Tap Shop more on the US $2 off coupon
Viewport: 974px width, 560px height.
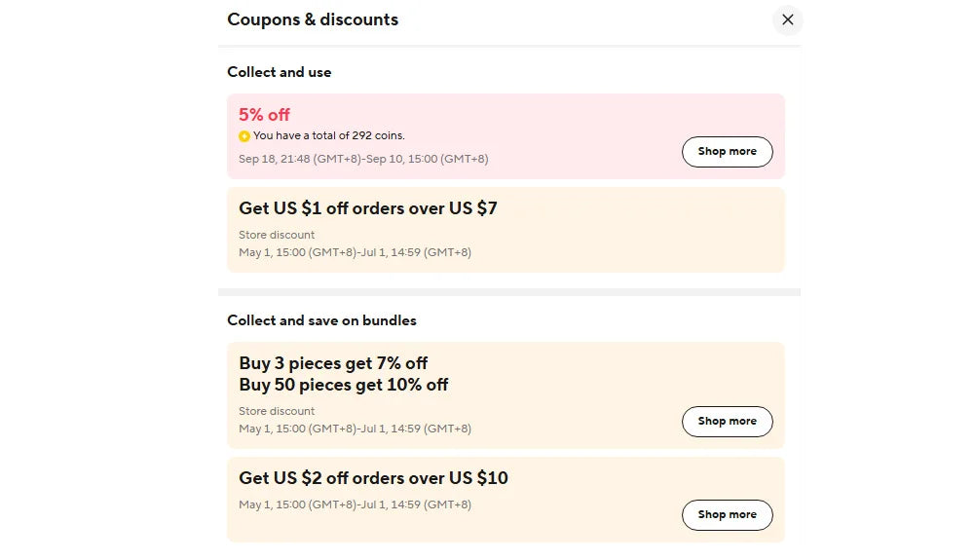tap(727, 514)
